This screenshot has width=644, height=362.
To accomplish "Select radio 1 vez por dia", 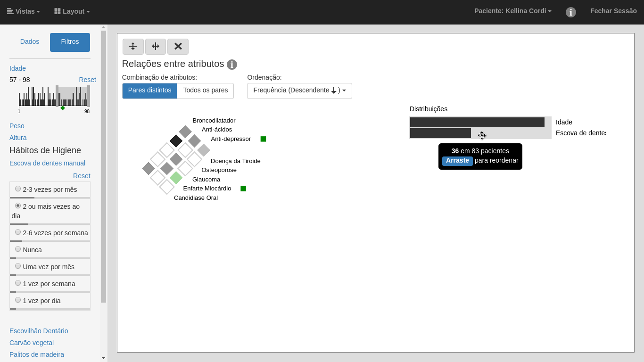I will [x=18, y=300].
